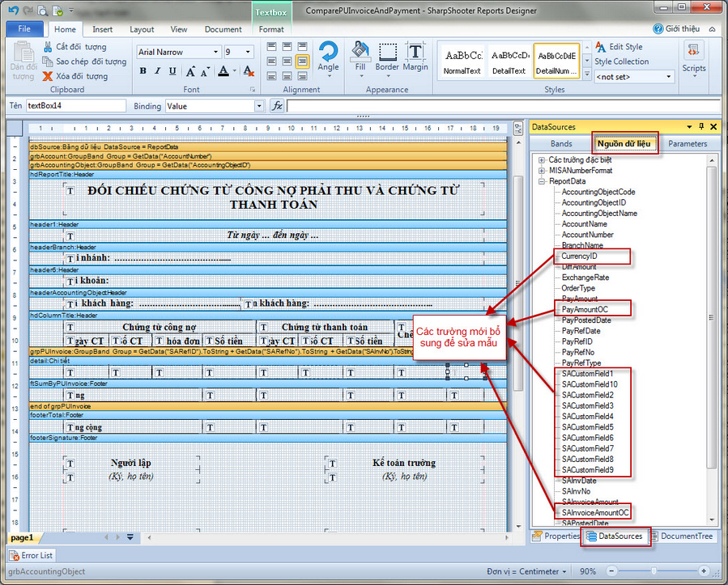Viewport: 728px width, 585px height.
Task: Click the Redo arrow in quick access toolbar
Action: coord(28,11)
